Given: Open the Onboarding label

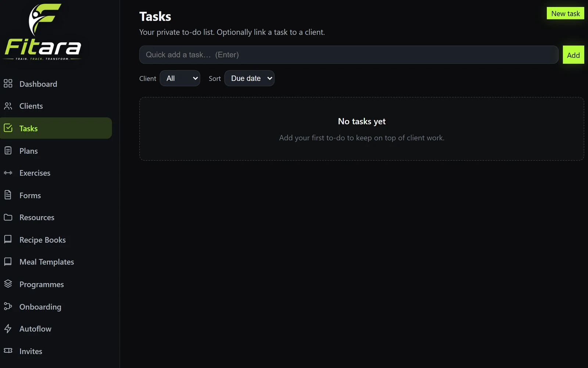Looking at the screenshot, I should [40, 307].
